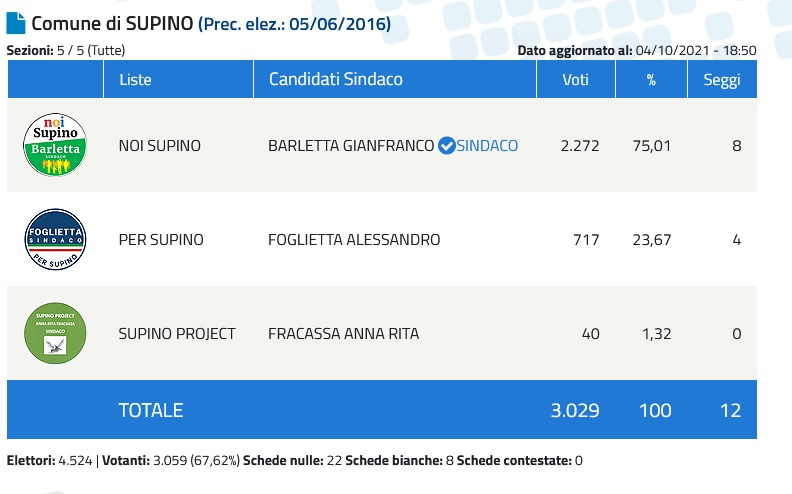This screenshot has height=494, width=792.
Task: Click the Noi Supino Barletta list logo
Action: click(55, 145)
